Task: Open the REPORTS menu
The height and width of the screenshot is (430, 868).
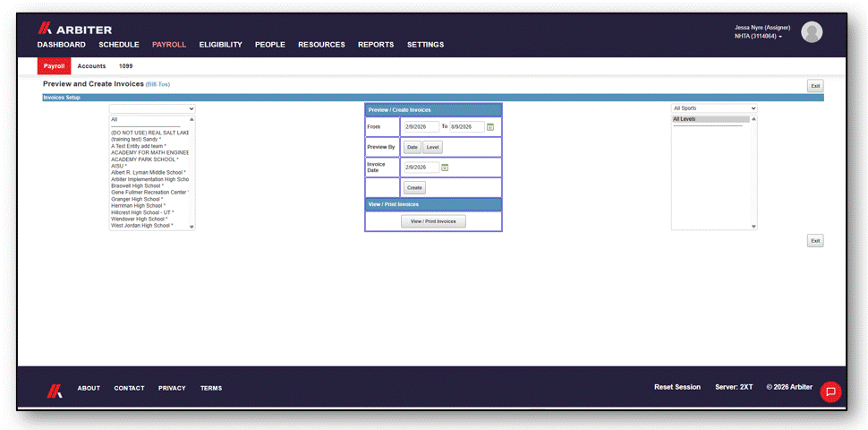Action: [x=376, y=45]
